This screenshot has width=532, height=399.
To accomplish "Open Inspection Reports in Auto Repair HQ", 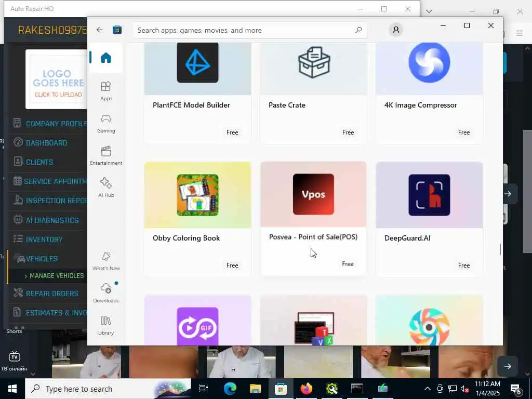I will coord(49,201).
